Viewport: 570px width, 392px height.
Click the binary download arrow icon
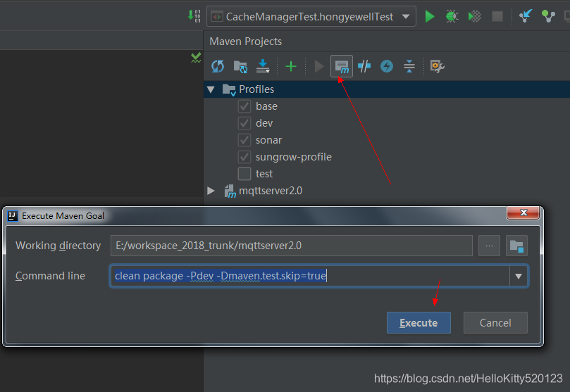click(194, 16)
